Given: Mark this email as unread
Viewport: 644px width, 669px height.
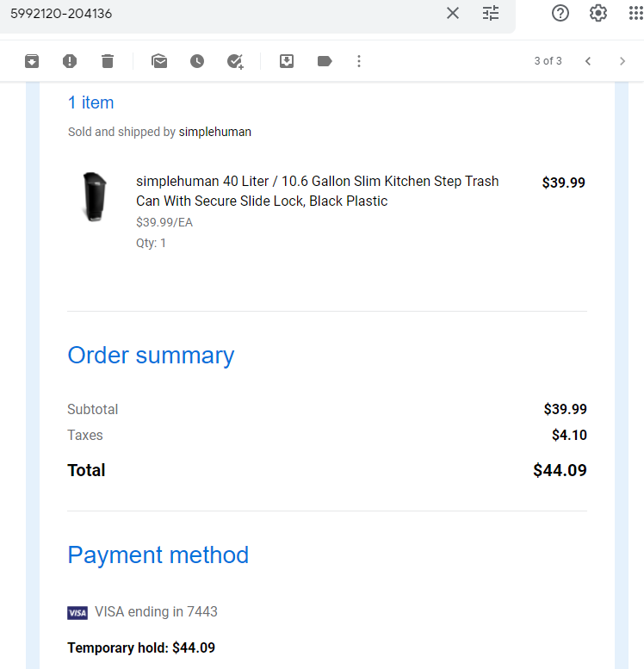Looking at the screenshot, I should 159,61.
